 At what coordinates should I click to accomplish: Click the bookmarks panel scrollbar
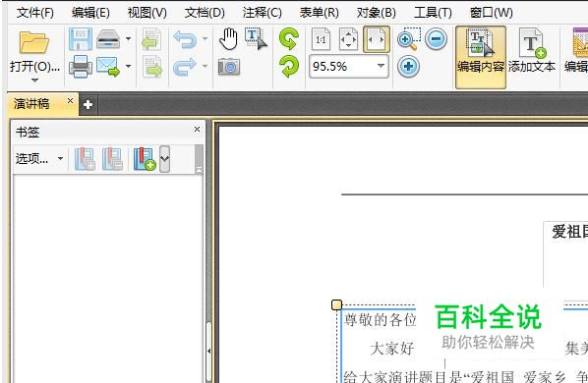[200, 159]
